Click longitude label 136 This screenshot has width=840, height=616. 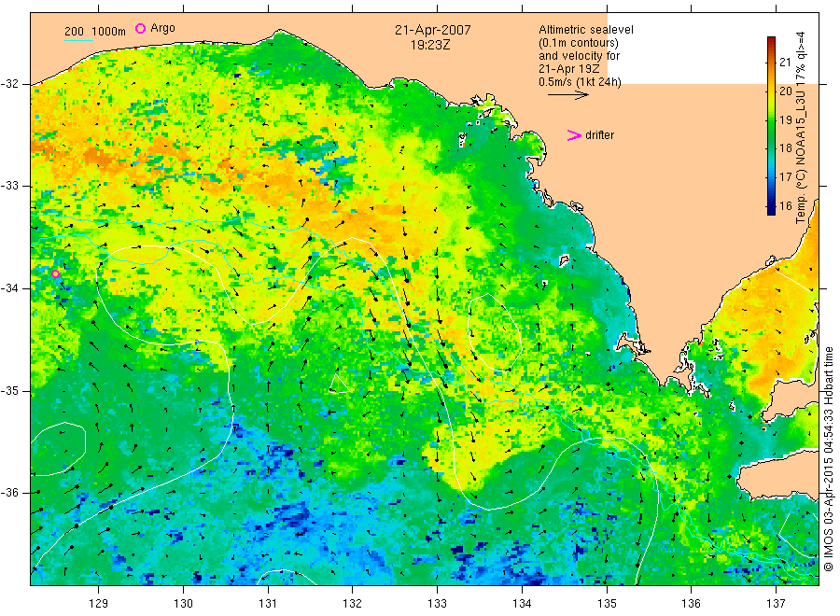coord(691,604)
